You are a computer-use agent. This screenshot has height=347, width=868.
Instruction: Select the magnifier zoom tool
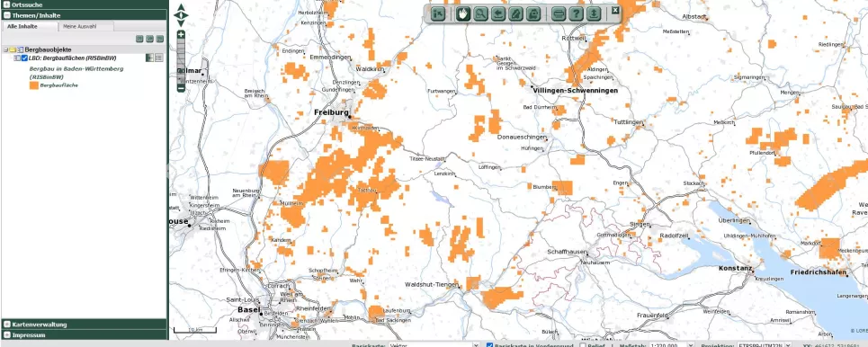pyautogui.click(x=480, y=14)
